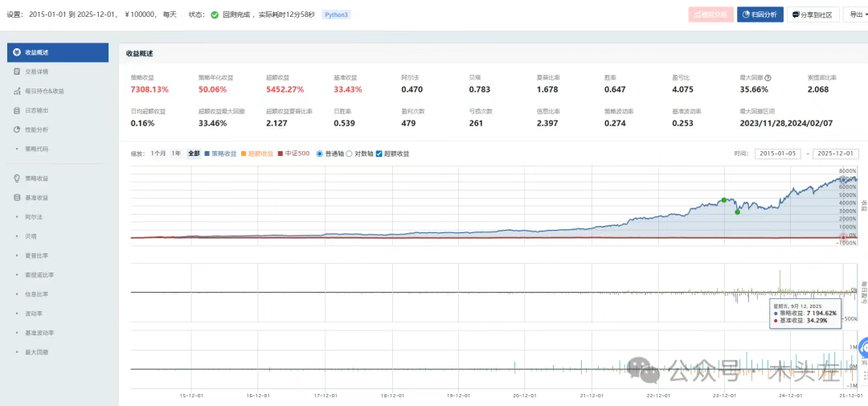This screenshot has width=868, height=406.
Task: Open the 导出 dropdown menu
Action: click(856, 14)
